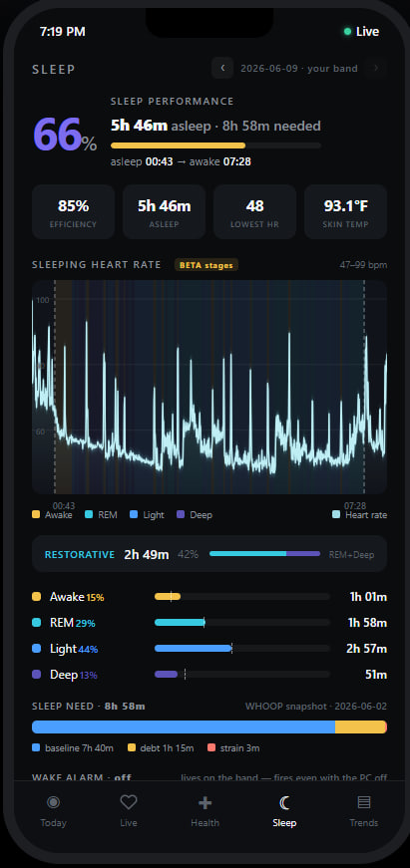This screenshot has height=868, width=410.
Task: Click the sleep performance progress bar
Action: tap(216, 145)
